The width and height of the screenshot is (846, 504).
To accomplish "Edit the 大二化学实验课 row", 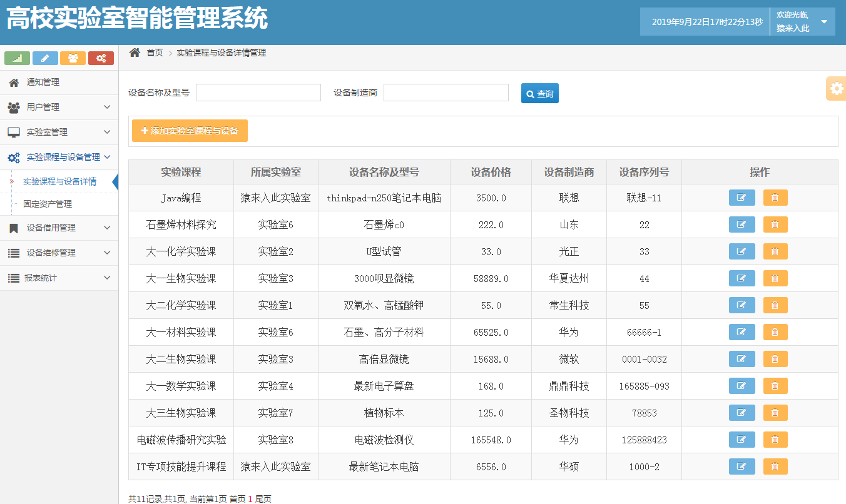I will click(x=742, y=305).
